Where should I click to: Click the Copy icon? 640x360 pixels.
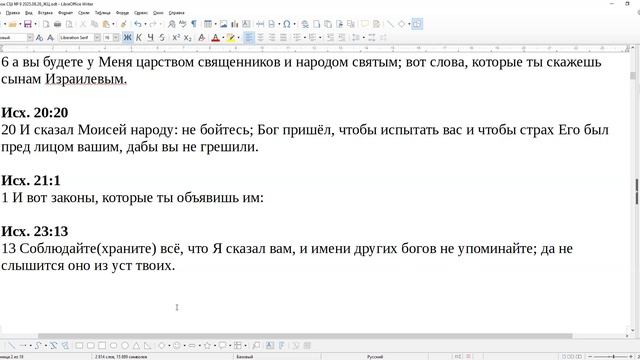pyautogui.click(x=94, y=24)
